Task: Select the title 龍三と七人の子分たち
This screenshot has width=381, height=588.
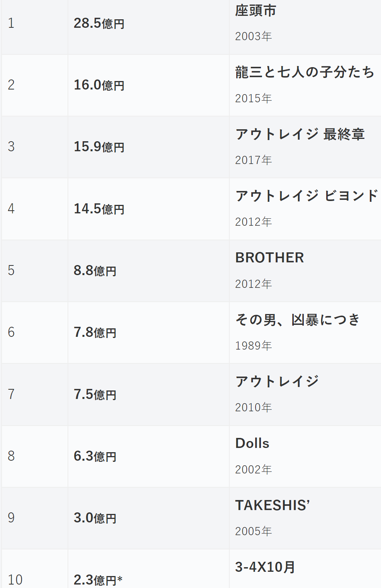Action: coord(305,72)
